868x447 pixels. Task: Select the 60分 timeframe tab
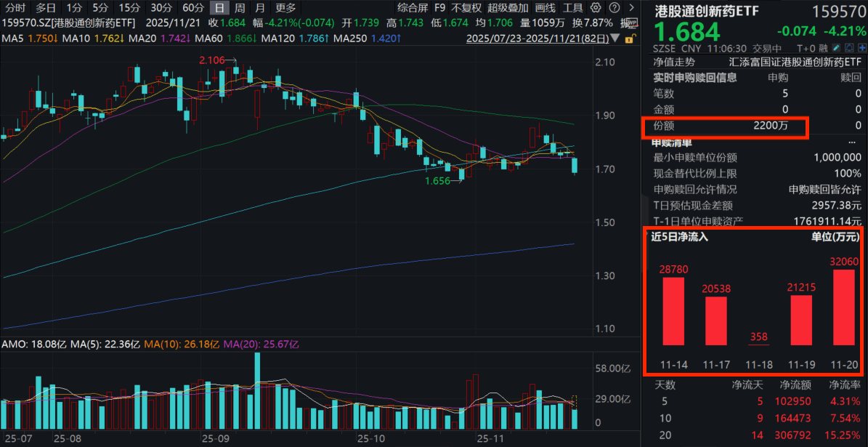tap(192, 8)
